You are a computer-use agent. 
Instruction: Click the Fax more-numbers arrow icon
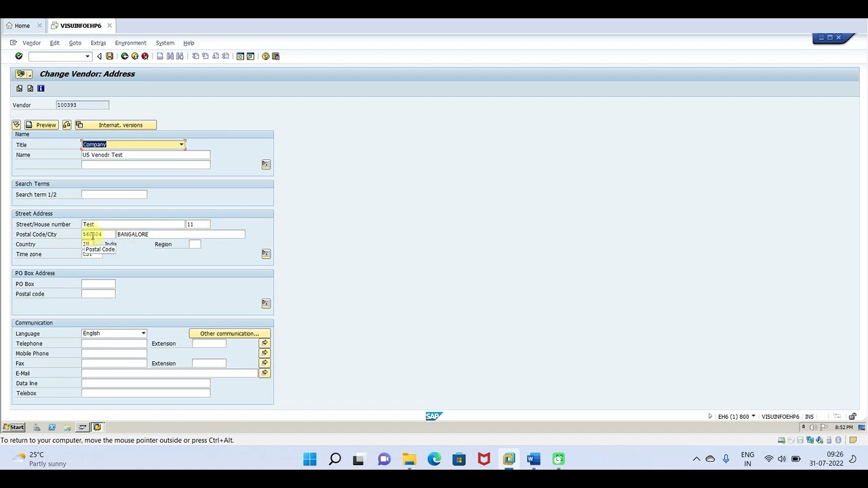(x=264, y=363)
